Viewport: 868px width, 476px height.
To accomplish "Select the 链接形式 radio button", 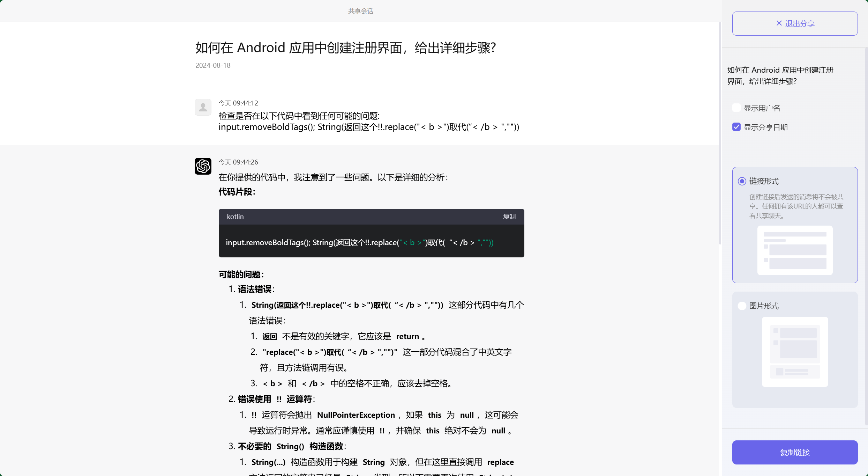I will click(x=742, y=181).
